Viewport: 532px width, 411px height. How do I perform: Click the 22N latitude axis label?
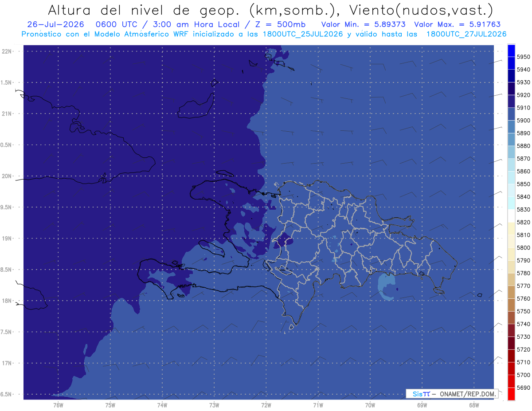pos(7,51)
